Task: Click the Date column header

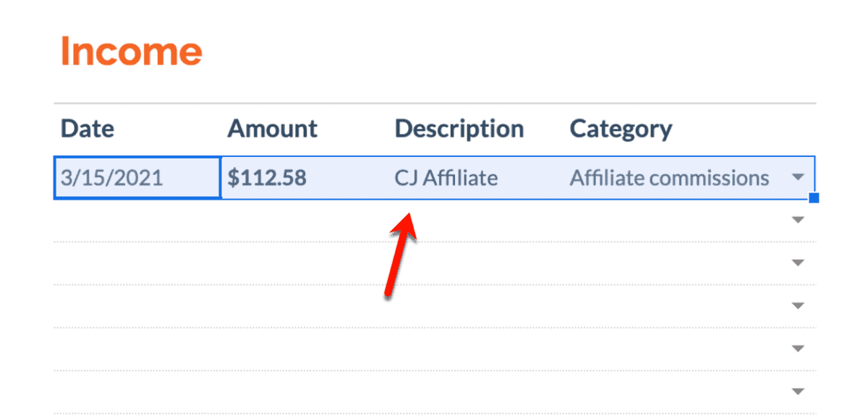Action: click(x=88, y=129)
